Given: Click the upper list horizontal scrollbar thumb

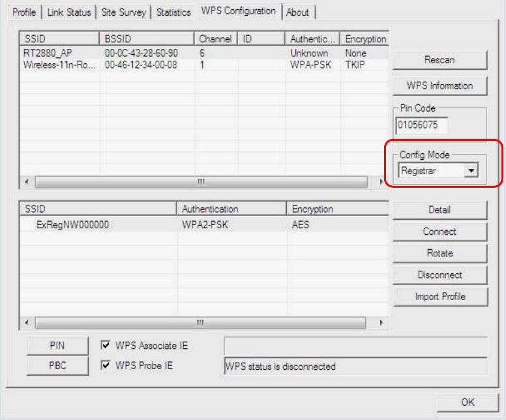Looking at the screenshot, I should coord(201,182).
